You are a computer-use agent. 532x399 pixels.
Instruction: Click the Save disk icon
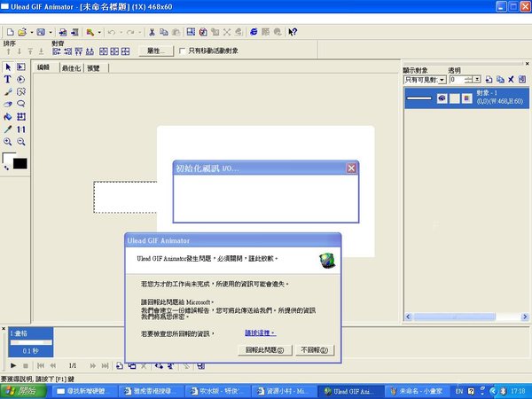point(41,32)
